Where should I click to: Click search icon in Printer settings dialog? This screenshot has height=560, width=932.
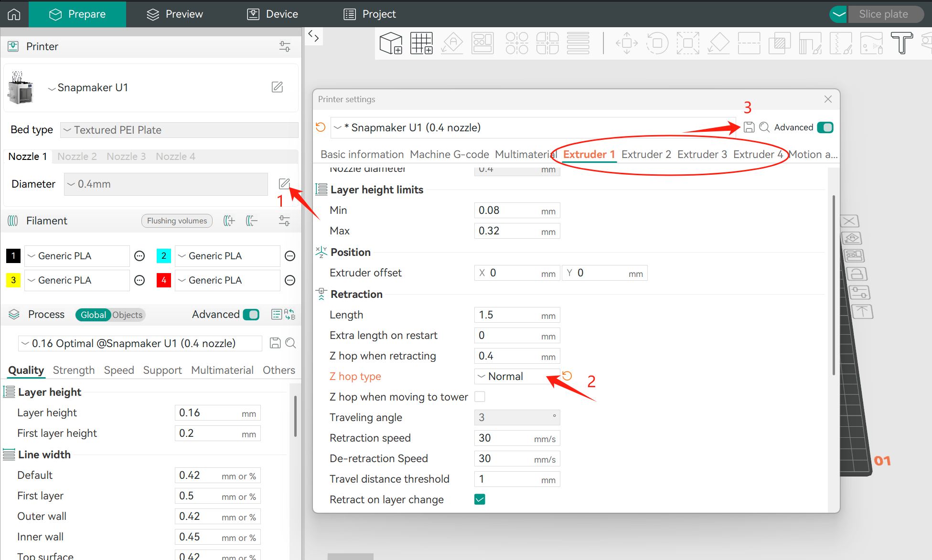(764, 127)
